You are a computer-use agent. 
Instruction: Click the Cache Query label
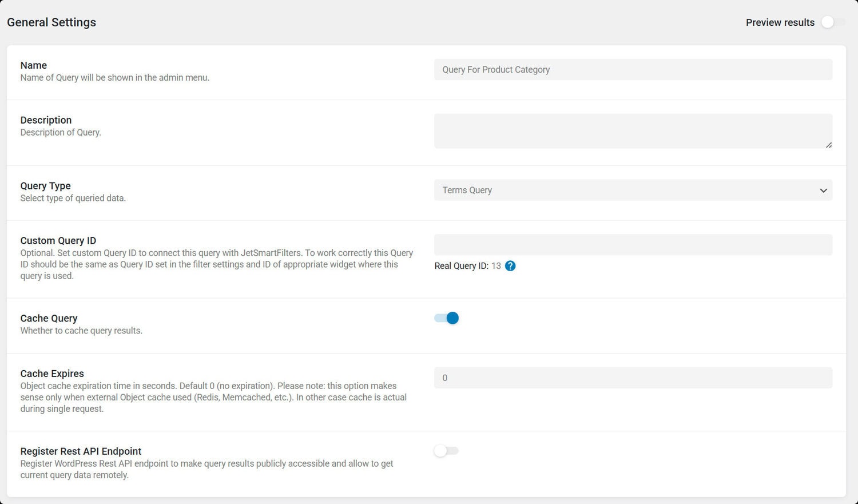point(49,318)
